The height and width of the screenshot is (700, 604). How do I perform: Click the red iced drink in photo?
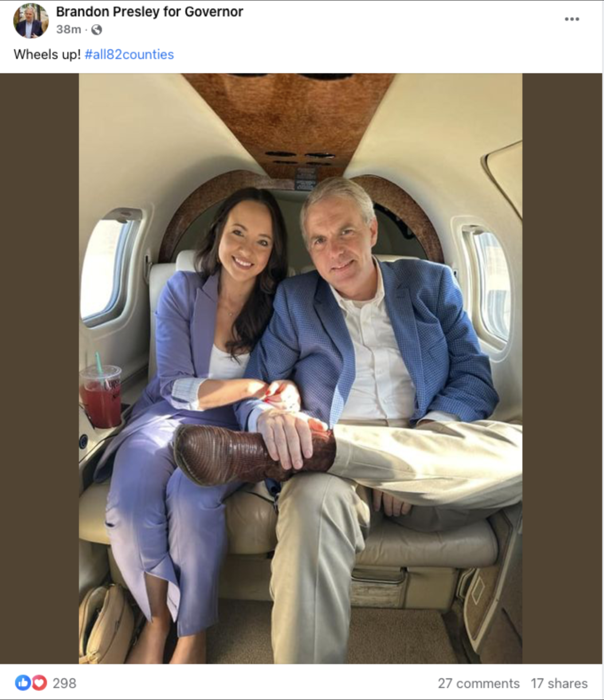point(101,396)
